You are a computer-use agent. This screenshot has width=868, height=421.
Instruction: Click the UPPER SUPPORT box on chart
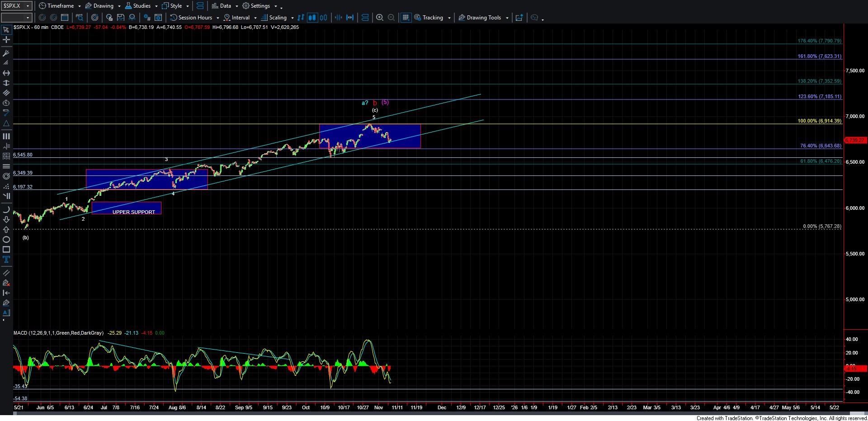pyautogui.click(x=127, y=208)
